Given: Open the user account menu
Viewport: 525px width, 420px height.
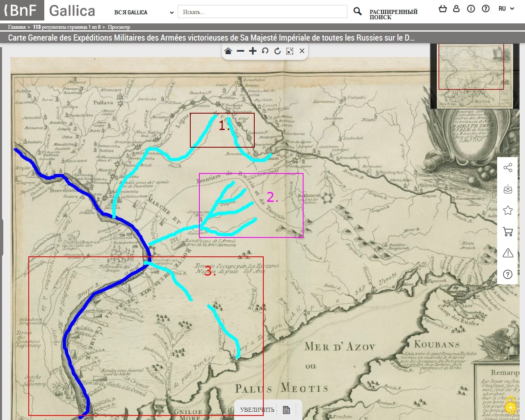Looking at the screenshot, I should tap(456, 8).
